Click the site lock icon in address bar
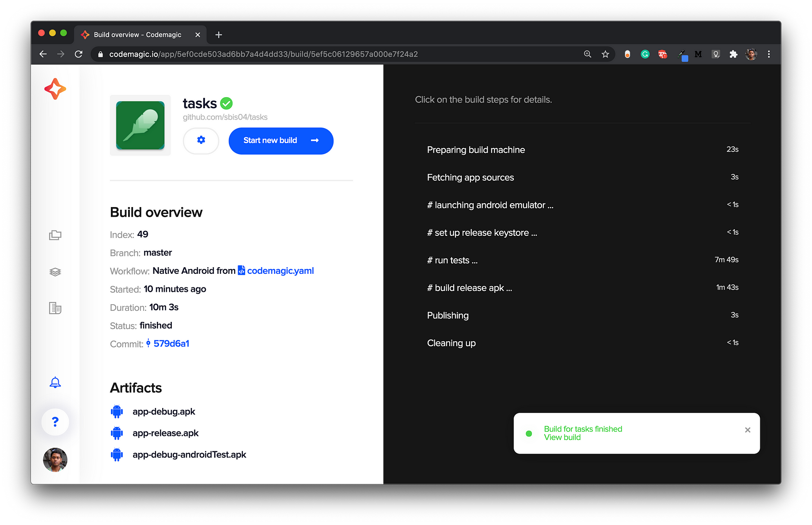Screen dimensions: 812x525 click(x=100, y=54)
